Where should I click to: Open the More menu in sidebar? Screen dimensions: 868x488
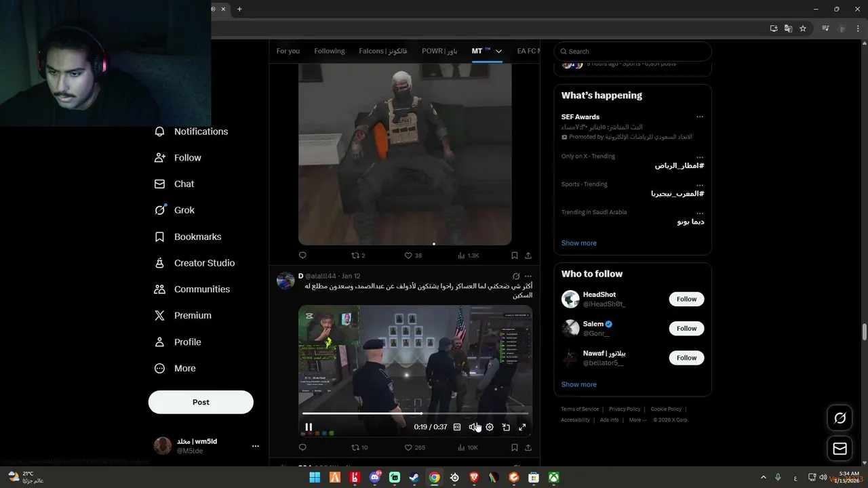175,368
